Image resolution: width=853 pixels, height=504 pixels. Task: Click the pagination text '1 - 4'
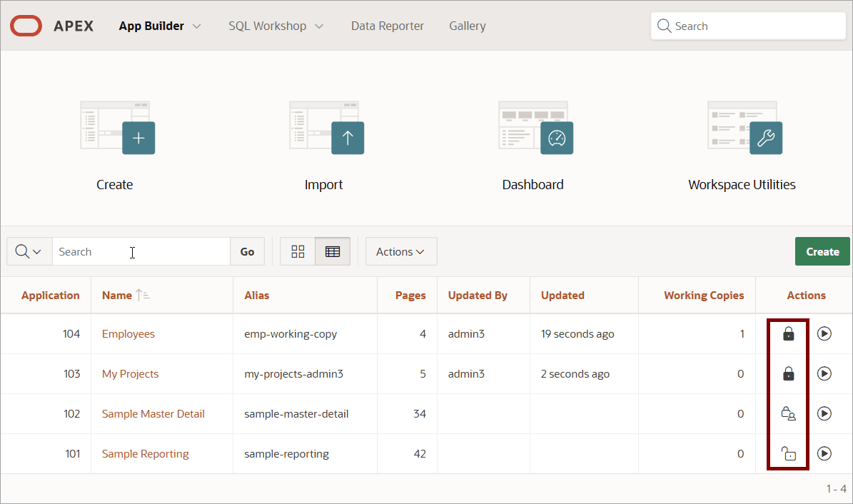tap(836, 489)
